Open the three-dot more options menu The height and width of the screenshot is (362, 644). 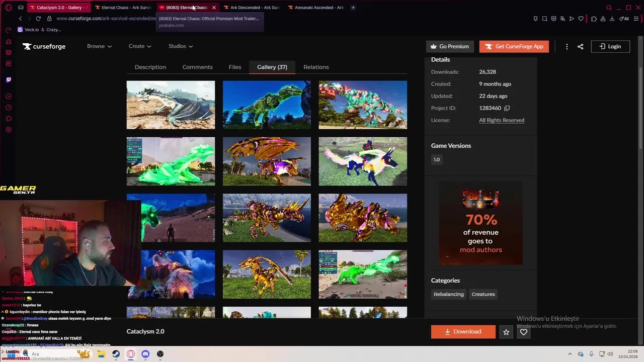tap(567, 46)
